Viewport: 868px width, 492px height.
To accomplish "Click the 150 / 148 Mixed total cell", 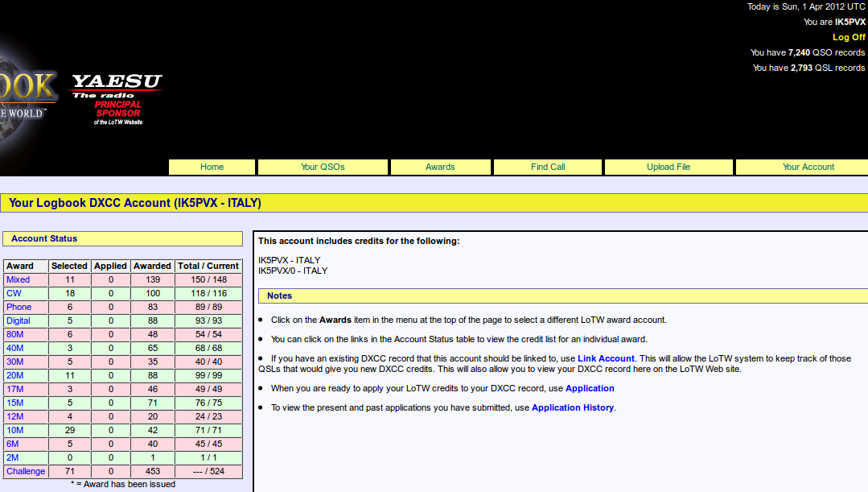I will pyautogui.click(x=208, y=279).
